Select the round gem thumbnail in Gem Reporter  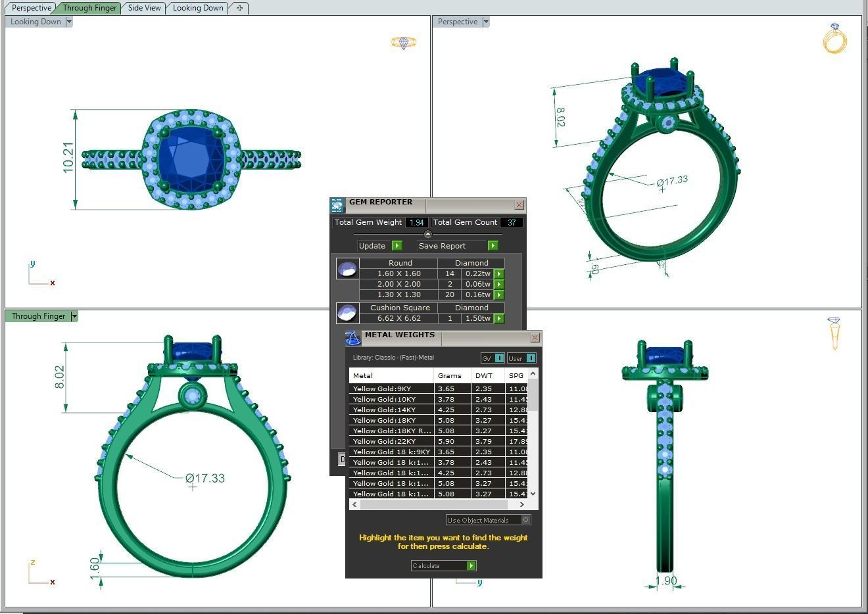[347, 268]
